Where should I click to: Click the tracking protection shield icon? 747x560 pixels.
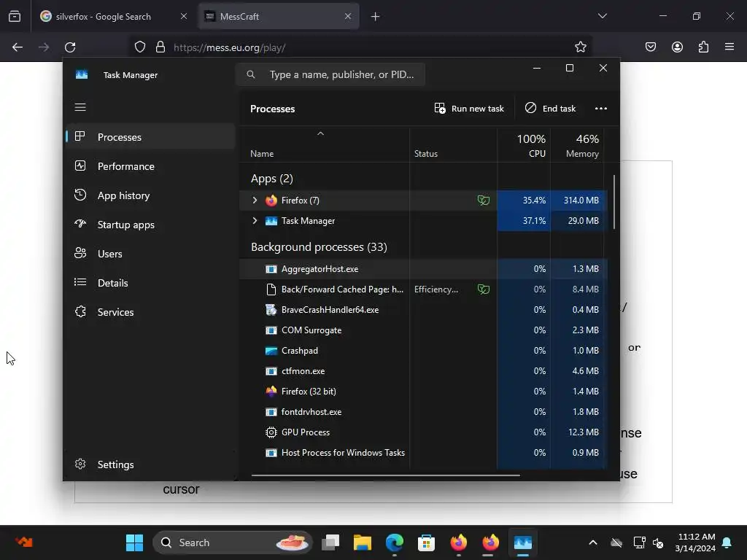[x=139, y=47]
